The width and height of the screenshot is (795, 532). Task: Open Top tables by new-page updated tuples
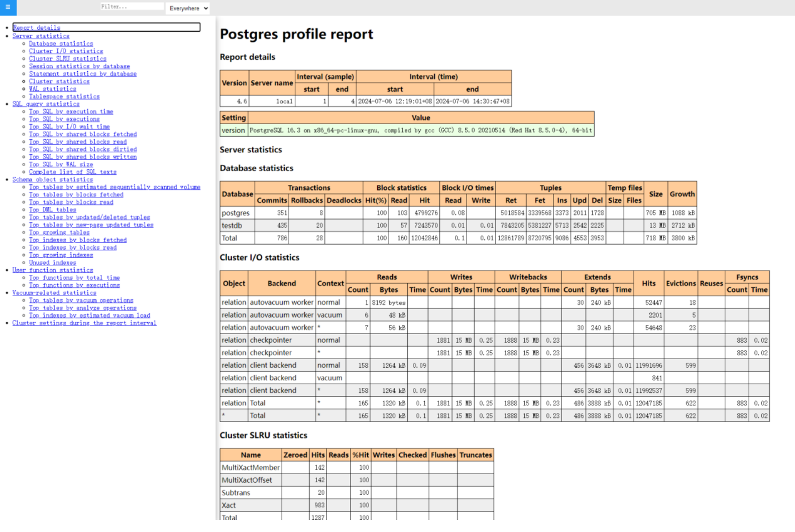click(91, 225)
